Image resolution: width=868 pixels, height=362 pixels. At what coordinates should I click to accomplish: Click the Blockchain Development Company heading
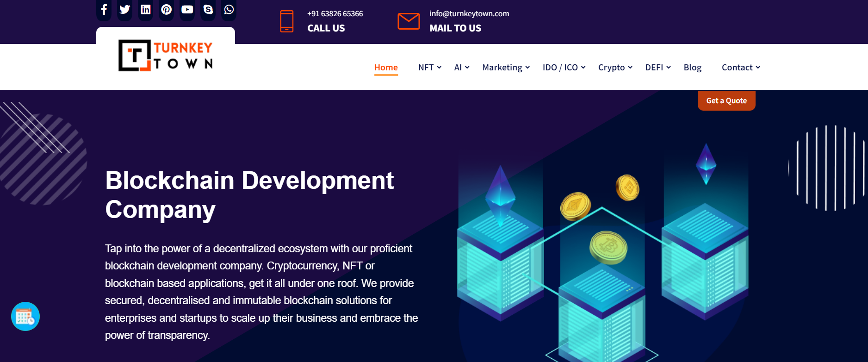[249, 195]
